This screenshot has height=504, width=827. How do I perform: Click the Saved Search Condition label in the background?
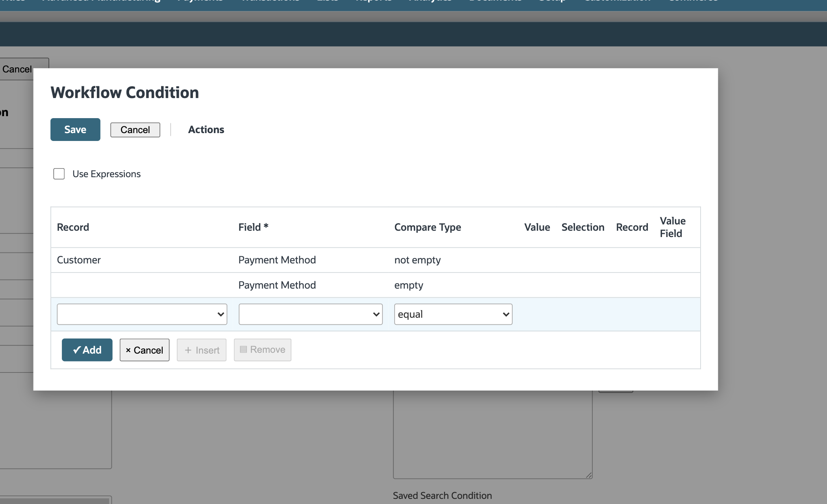pyautogui.click(x=442, y=495)
